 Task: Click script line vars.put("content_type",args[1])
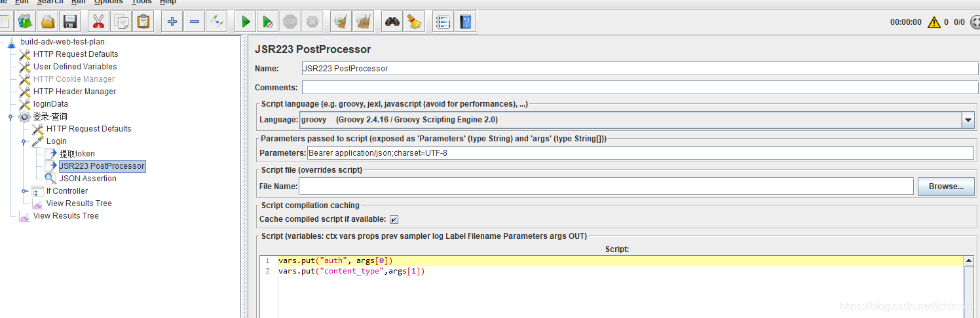coord(351,272)
